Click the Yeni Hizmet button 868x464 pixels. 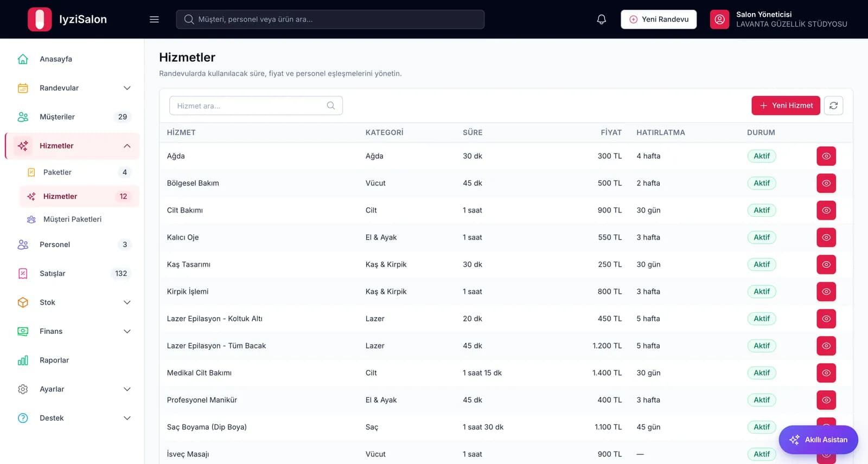786,106
